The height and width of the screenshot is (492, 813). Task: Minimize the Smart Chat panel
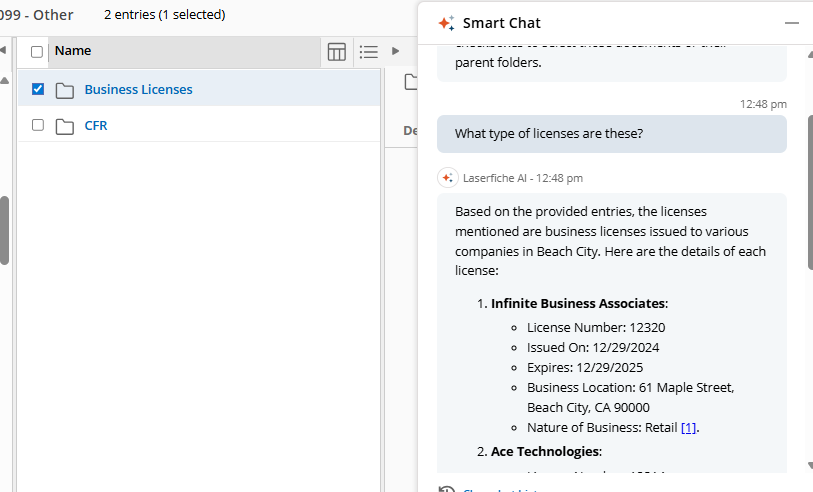point(792,23)
